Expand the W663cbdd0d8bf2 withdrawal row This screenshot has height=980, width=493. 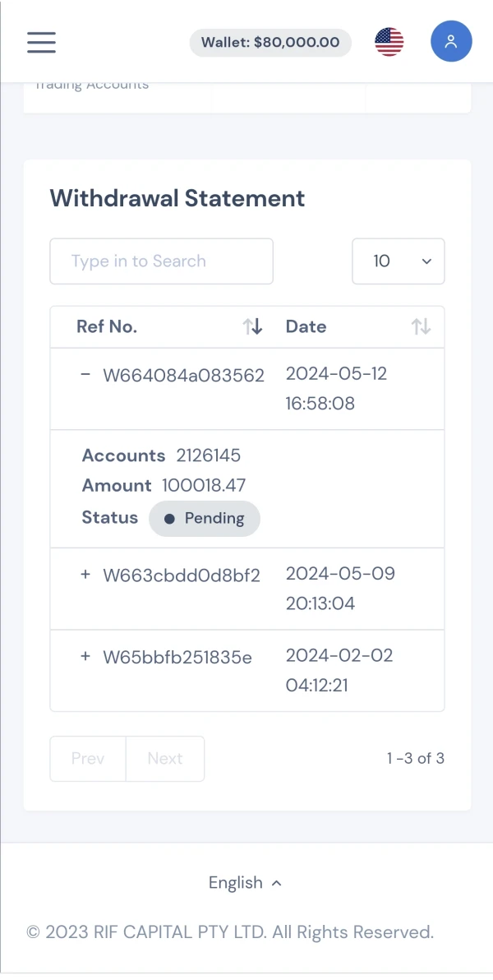[85, 575]
